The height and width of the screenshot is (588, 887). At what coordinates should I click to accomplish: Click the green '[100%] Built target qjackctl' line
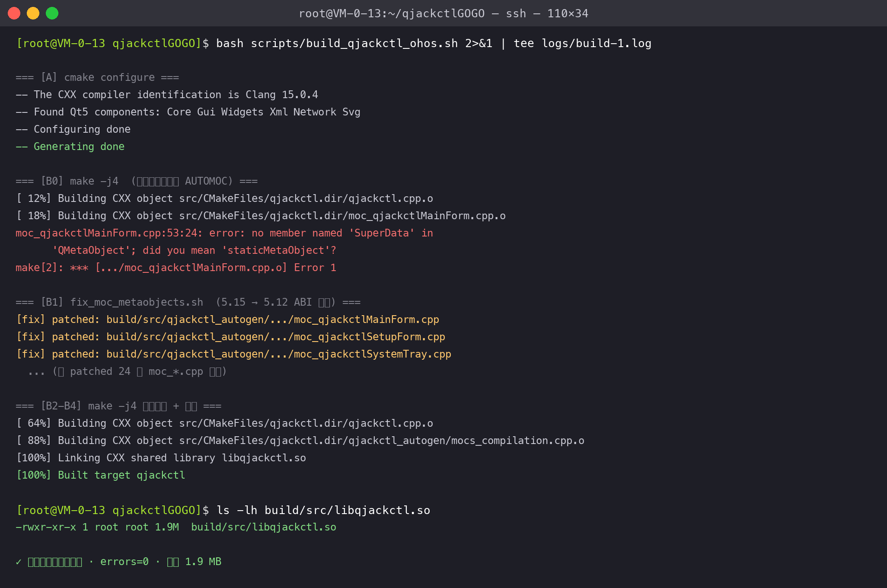tap(100, 475)
